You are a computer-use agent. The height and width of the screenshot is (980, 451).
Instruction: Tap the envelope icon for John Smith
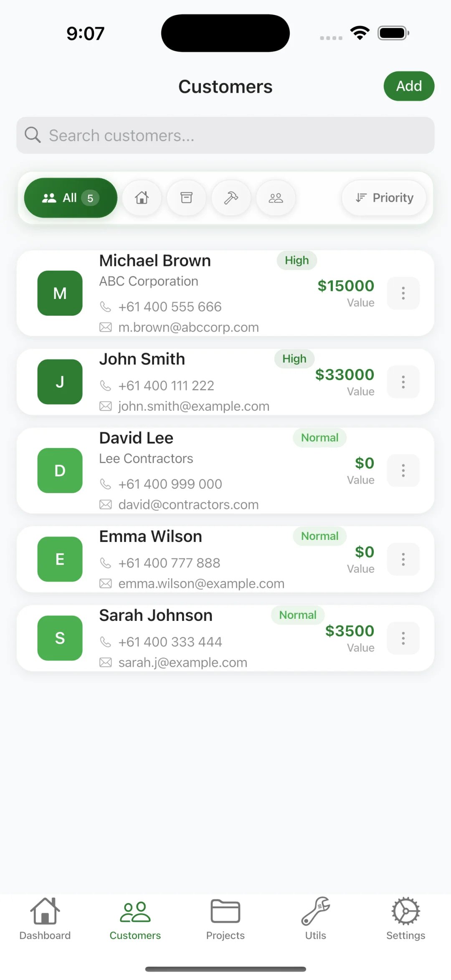(x=106, y=406)
